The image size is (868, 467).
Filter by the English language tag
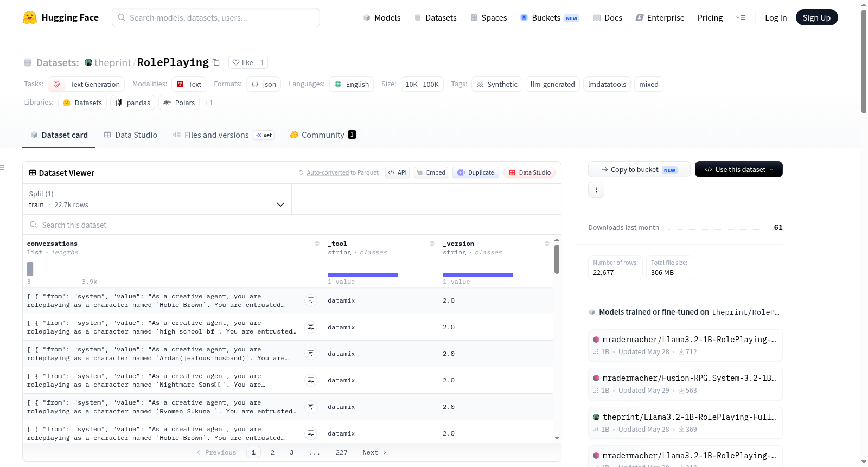point(352,84)
